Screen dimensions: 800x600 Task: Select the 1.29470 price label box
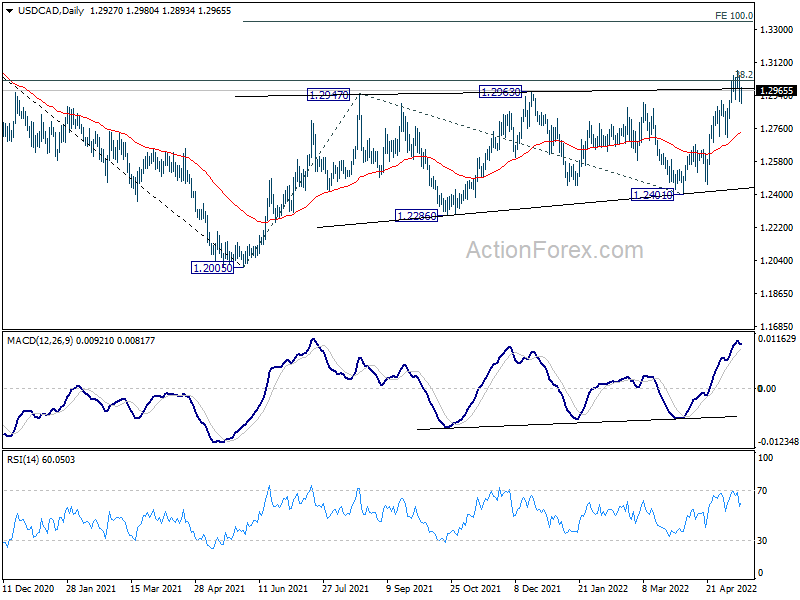click(x=328, y=95)
